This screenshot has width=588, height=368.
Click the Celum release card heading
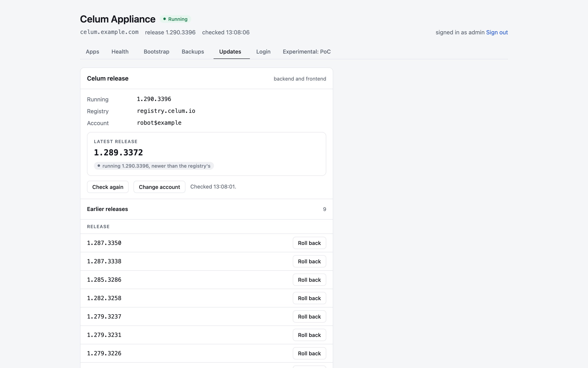coord(108,78)
